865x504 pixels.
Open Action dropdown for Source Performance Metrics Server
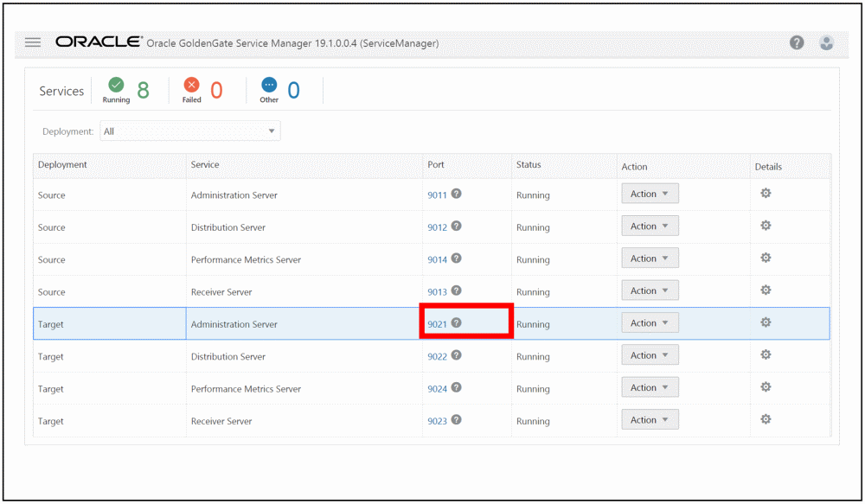pos(650,258)
